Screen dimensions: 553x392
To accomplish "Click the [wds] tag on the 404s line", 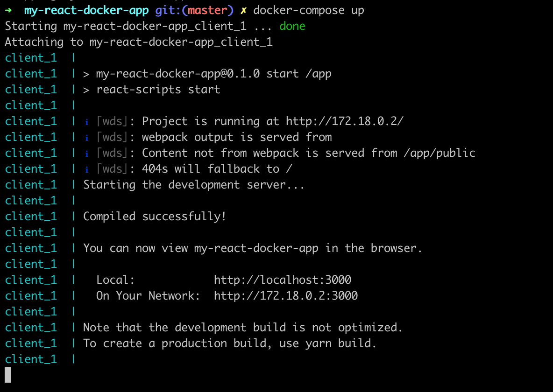I will [x=112, y=169].
